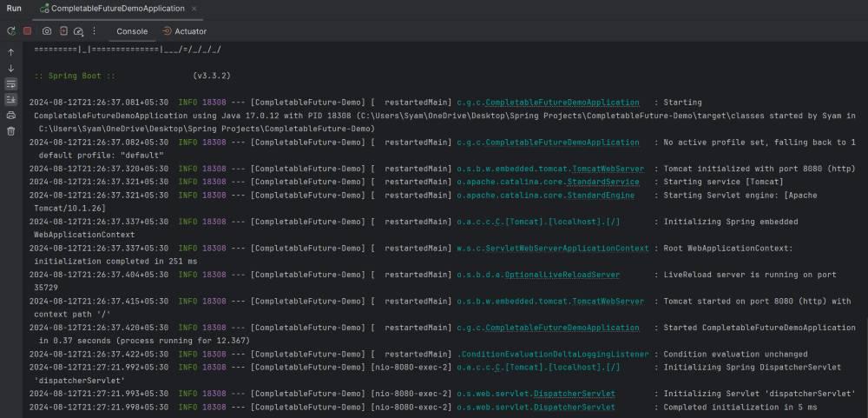Open OptionalLiveReloadServer class link

pyautogui.click(x=562, y=275)
